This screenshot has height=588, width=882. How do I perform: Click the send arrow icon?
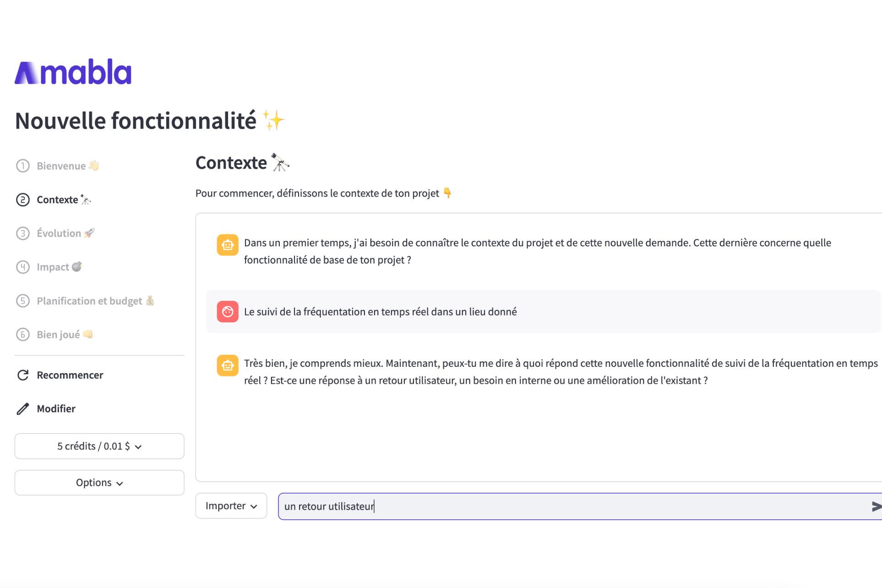coord(876,506)
